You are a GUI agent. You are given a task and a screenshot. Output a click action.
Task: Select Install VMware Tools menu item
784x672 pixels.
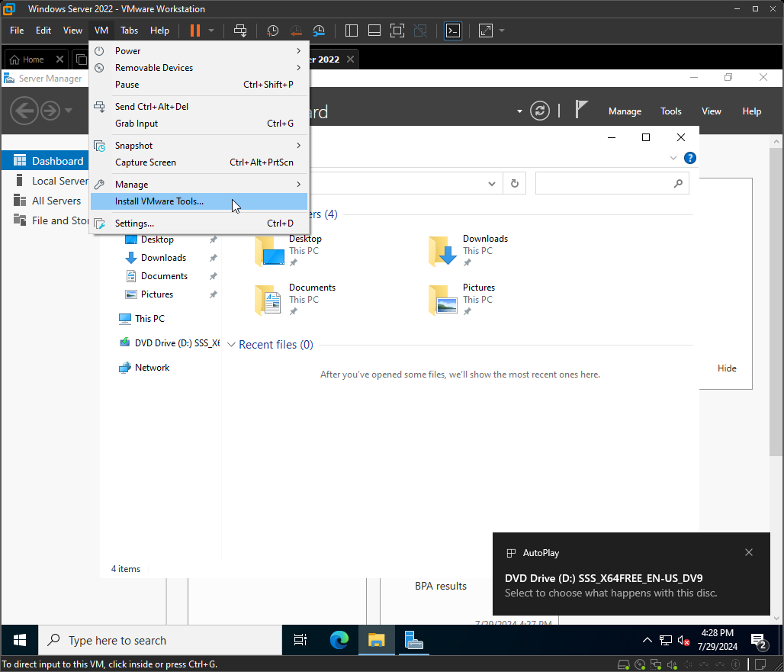pyautogui.click(x=199, y=201)
